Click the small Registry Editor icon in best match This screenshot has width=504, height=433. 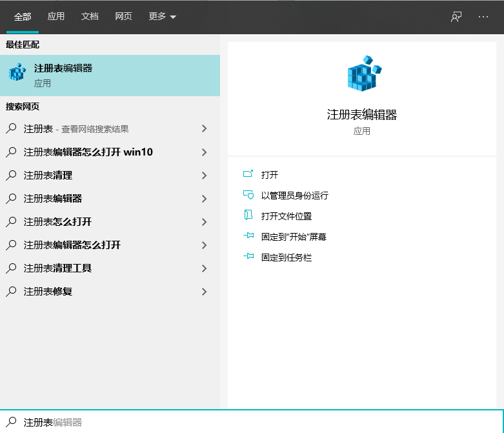coord(17,72)
